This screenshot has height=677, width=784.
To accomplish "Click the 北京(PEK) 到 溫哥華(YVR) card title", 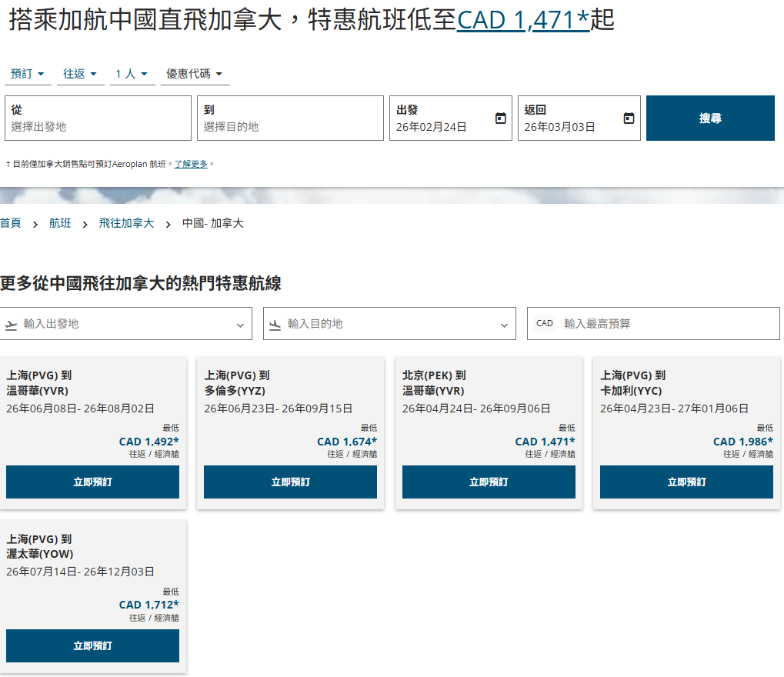I will point(434,383).
